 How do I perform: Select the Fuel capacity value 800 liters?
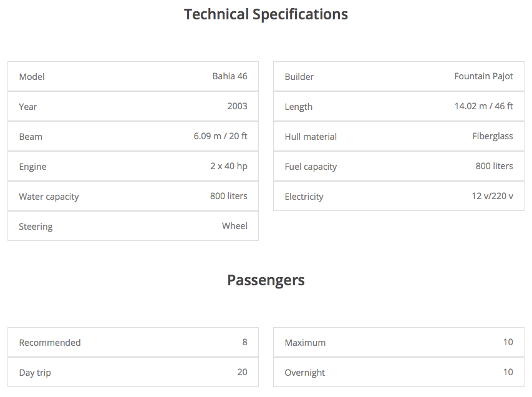pyautogui.click(x=494, y=165)
